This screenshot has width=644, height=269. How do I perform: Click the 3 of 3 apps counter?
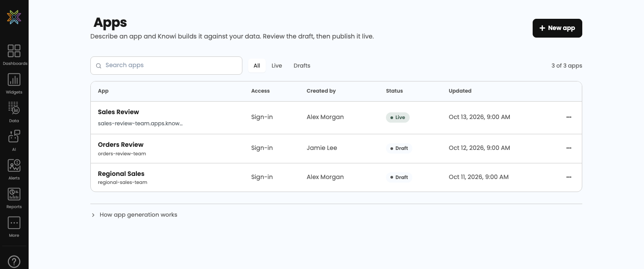[x=567, y=65]
